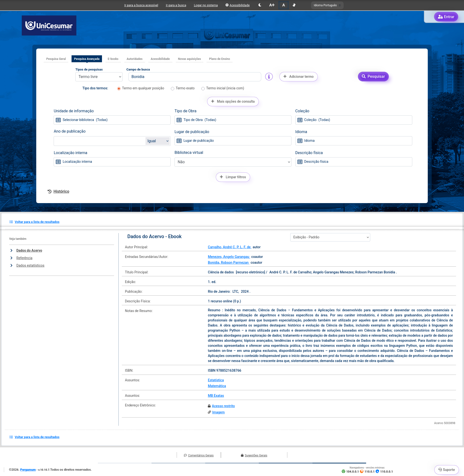Click the UniCesumar logo
Image resolution: width=464 pixels, height=476 pixels.
pos(49,26)
